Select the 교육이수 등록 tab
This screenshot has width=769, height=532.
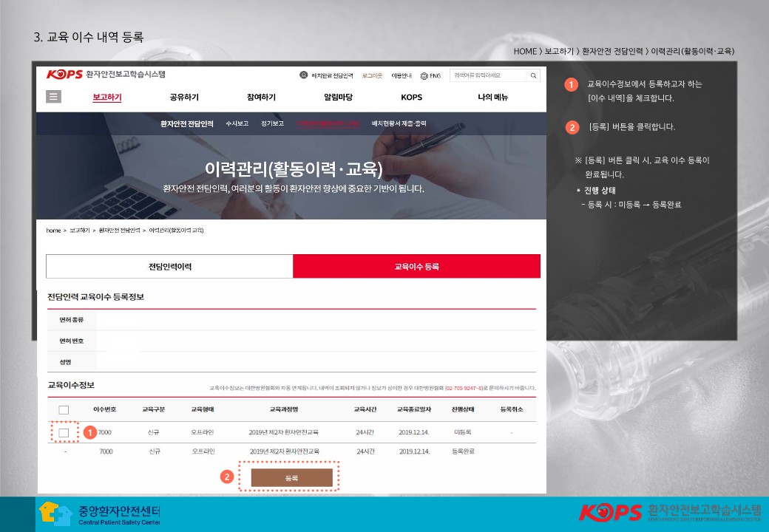point(416,266)
